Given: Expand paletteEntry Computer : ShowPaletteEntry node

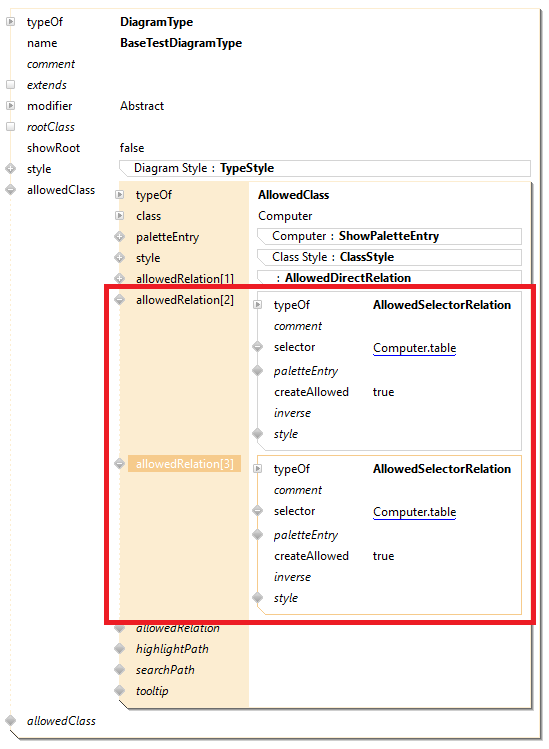Looking at the screenshot, I should tap(119, 236).
